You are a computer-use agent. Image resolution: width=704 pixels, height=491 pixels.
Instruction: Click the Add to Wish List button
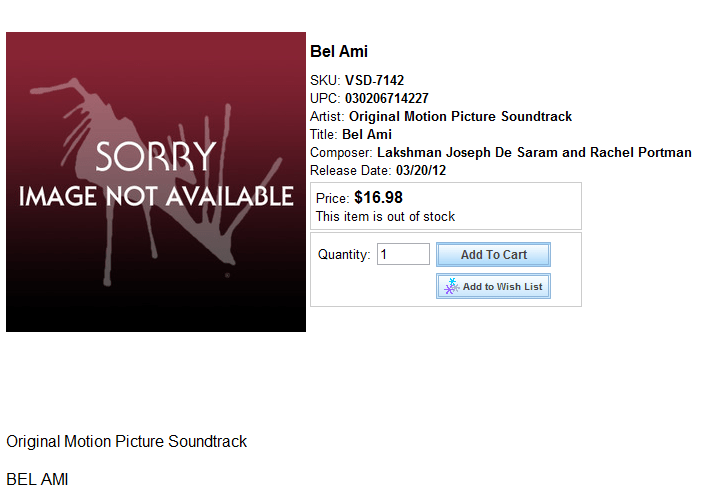(x=493, y=286)
